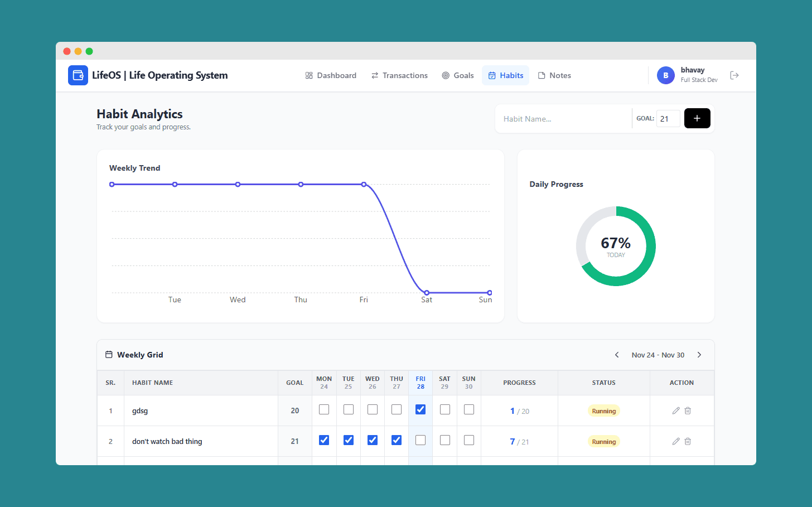Screen dimensions: 812x507
Task: Edit the don't watch bad thing habit
Action: [x=676, y=441]
